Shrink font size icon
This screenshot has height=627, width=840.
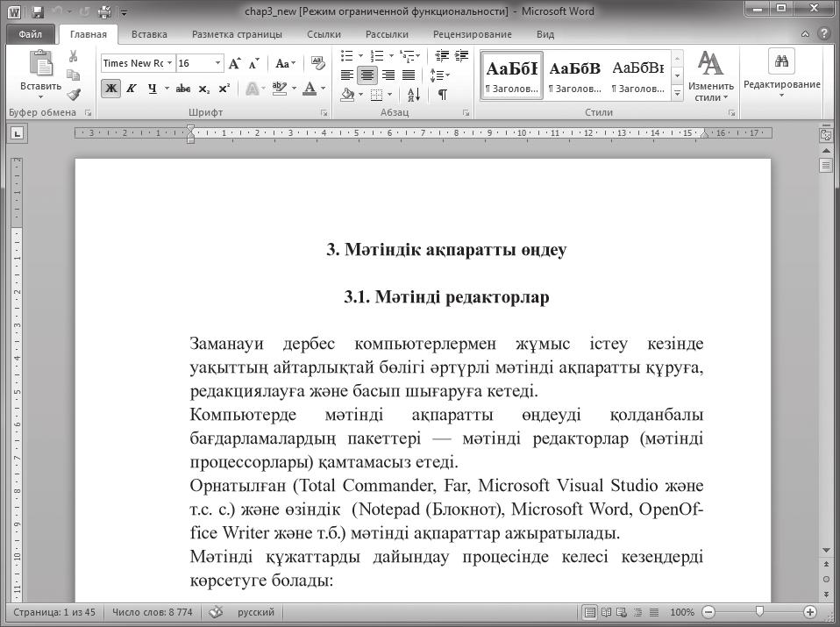click(254, 64)
